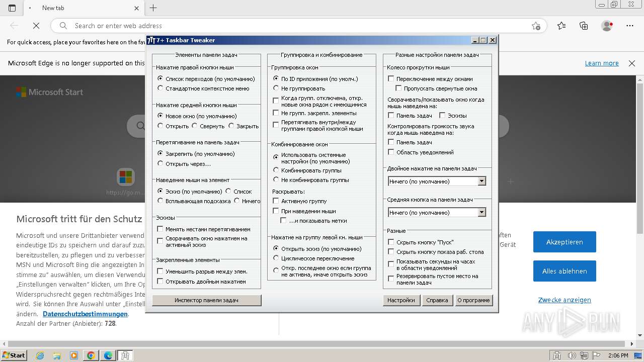
Task: Open Zwecke anzeigen link
Action: pos(565,300)
